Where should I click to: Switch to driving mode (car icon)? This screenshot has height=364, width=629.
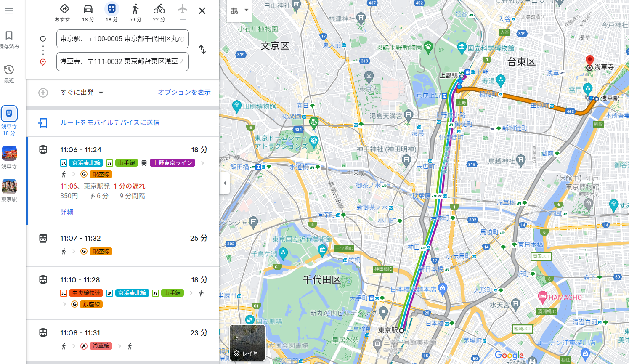pos(88,13)
